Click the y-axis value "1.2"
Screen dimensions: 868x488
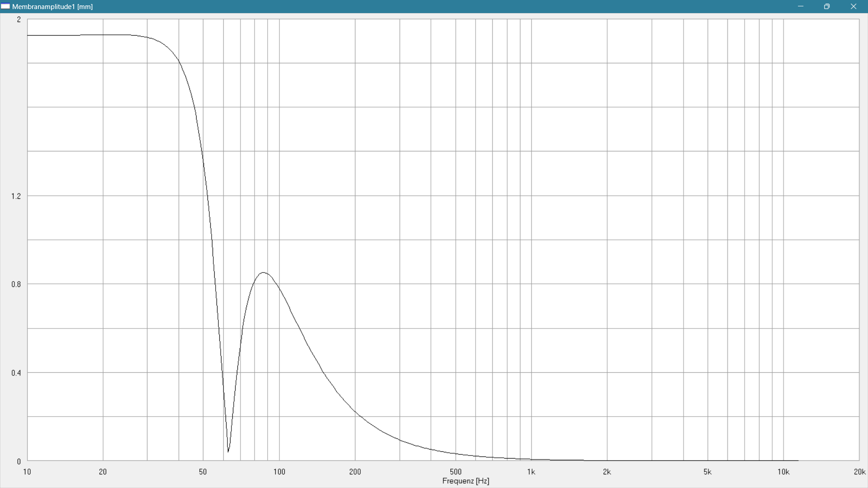click(16, 196)
